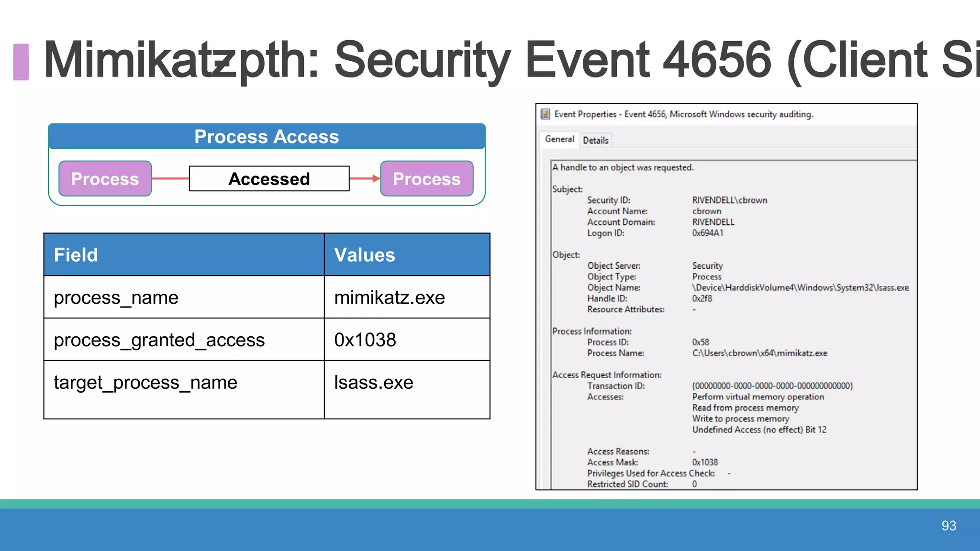Viewport: 980px width, 551px height.
Task: Click 'A handle to an object was requested.'
Action: [x=623, y=167]
